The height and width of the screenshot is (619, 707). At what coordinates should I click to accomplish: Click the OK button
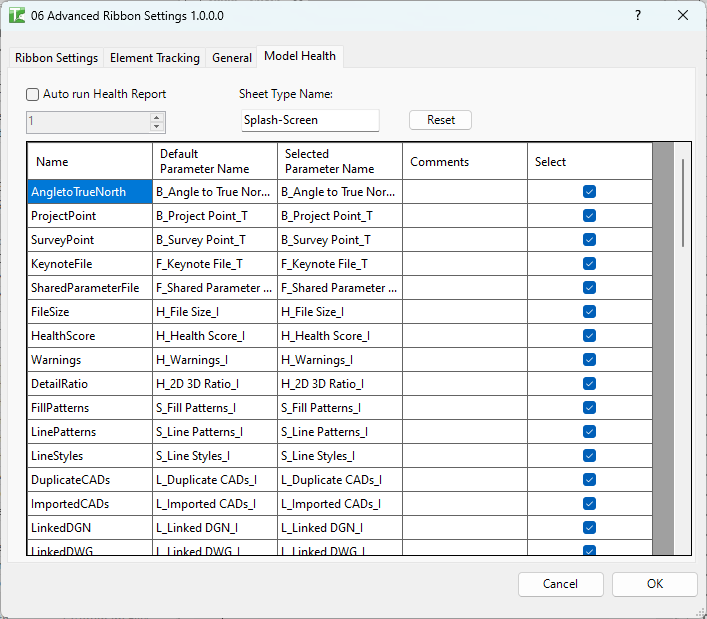(654, 584)
